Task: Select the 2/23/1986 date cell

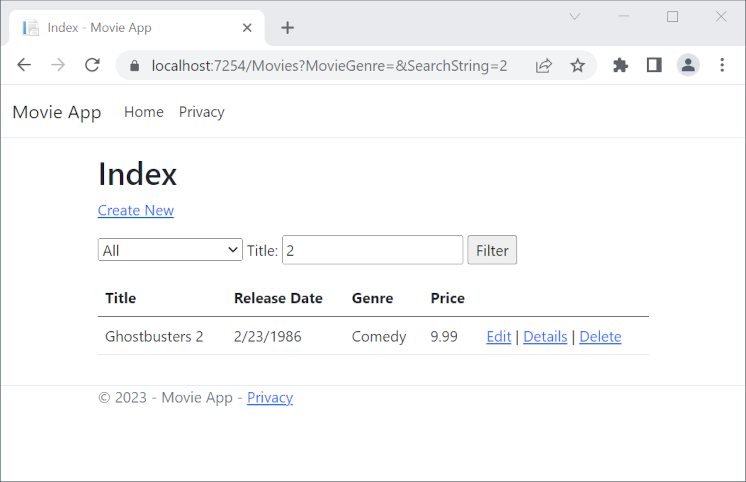Action: [x=267, y=337]
